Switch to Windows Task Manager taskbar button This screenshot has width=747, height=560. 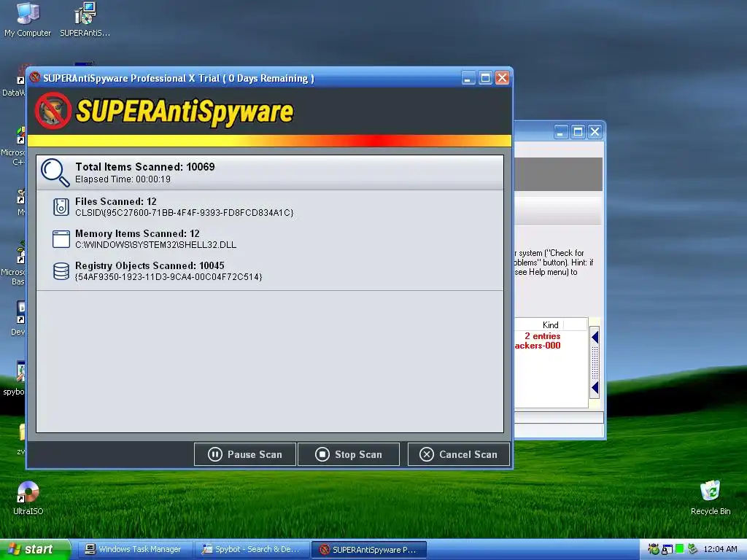click(x=133, y=550)
